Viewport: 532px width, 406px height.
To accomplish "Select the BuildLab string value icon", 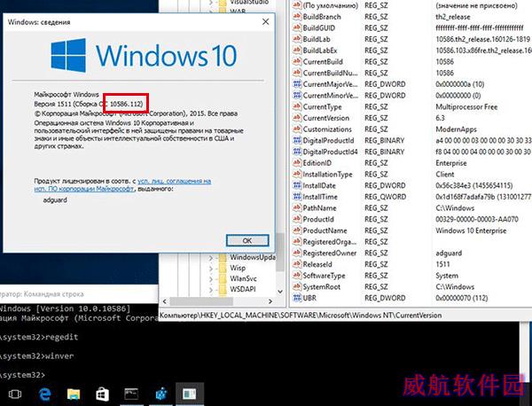I will (297, 39).
